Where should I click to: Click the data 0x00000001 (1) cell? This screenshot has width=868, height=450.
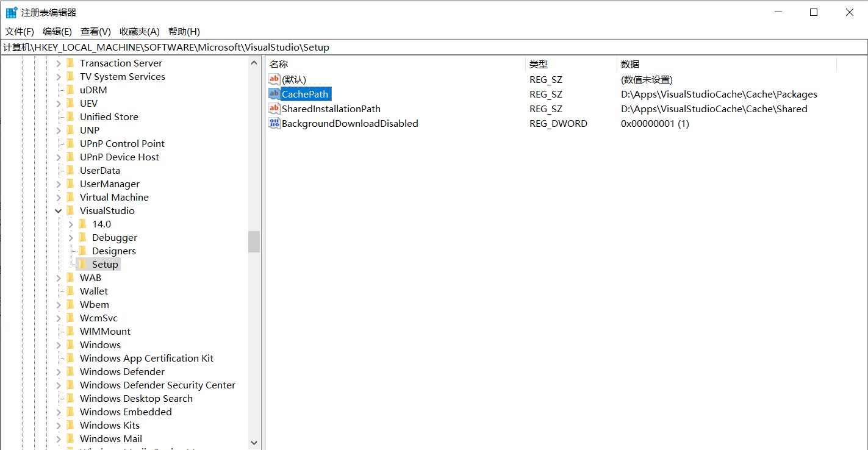coord(655,123)
